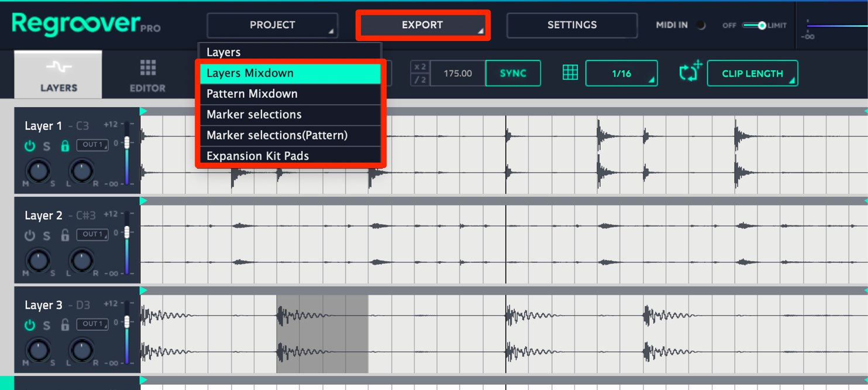Choose Marker selections export option
Screen dimensions: 868x390
(290, 115)
